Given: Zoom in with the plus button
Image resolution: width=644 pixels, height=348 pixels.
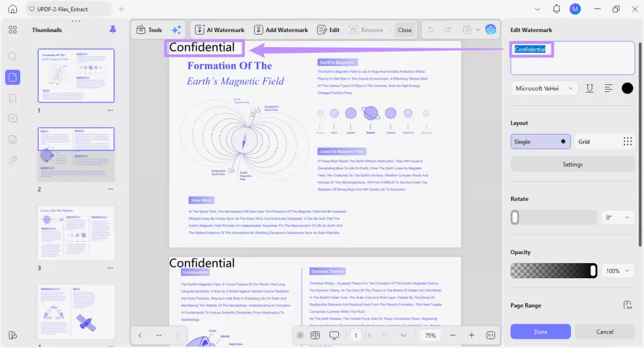Looking at the screenshot, I should click(472, 335).
